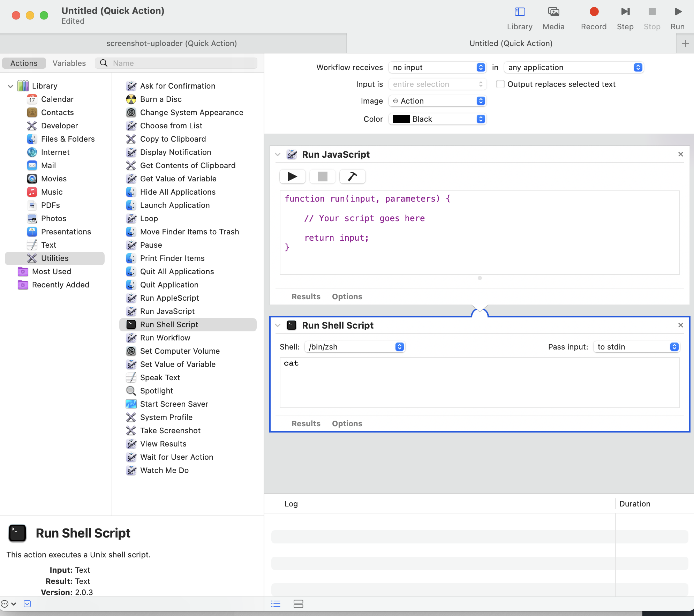Open the Shell /bin/zsh dropdown

354,347
